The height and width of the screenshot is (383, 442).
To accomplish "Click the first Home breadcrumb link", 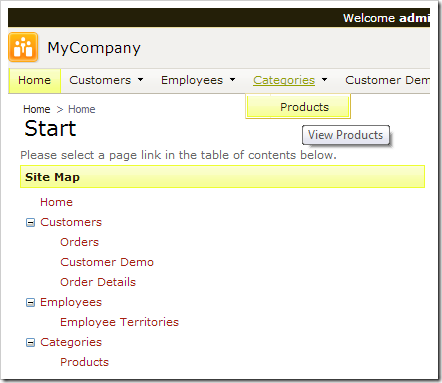I will click(37, 109).
